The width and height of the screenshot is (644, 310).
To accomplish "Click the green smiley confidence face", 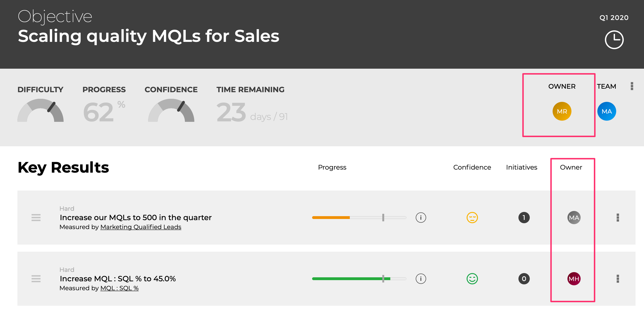I will tap(472, 279).
